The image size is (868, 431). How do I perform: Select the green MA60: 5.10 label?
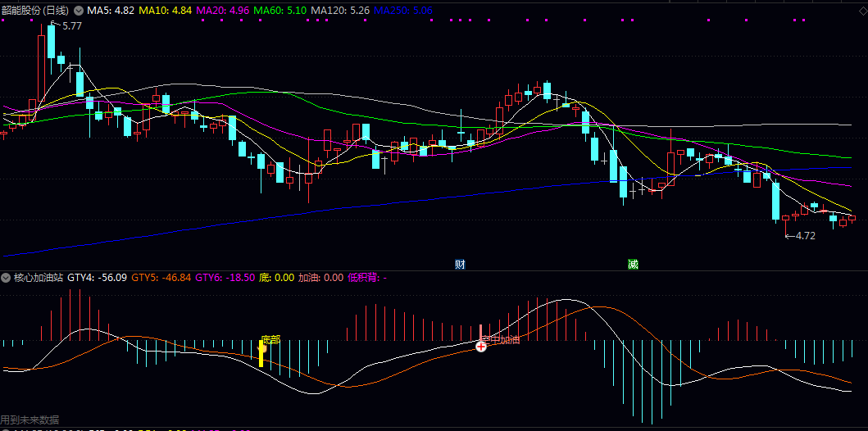click(280, 11)
